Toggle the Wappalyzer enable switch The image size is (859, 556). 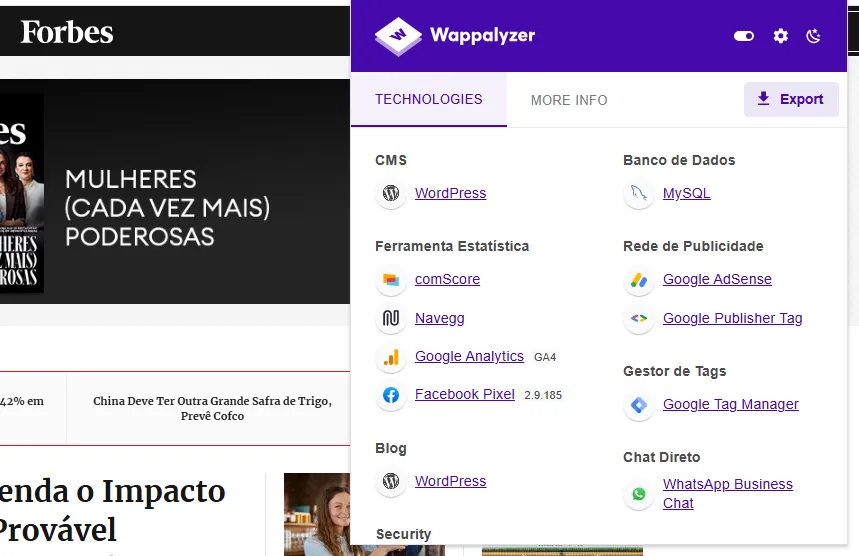pyautogui.click(x=743, y=36)
